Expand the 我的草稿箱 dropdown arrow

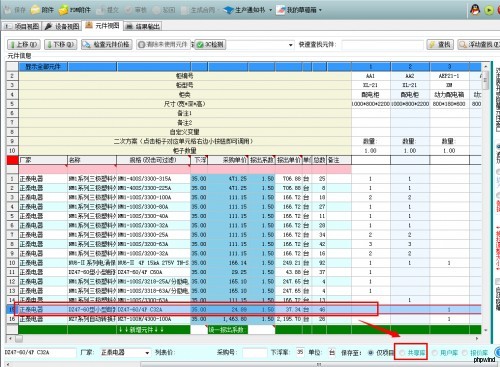pos(320,10)
